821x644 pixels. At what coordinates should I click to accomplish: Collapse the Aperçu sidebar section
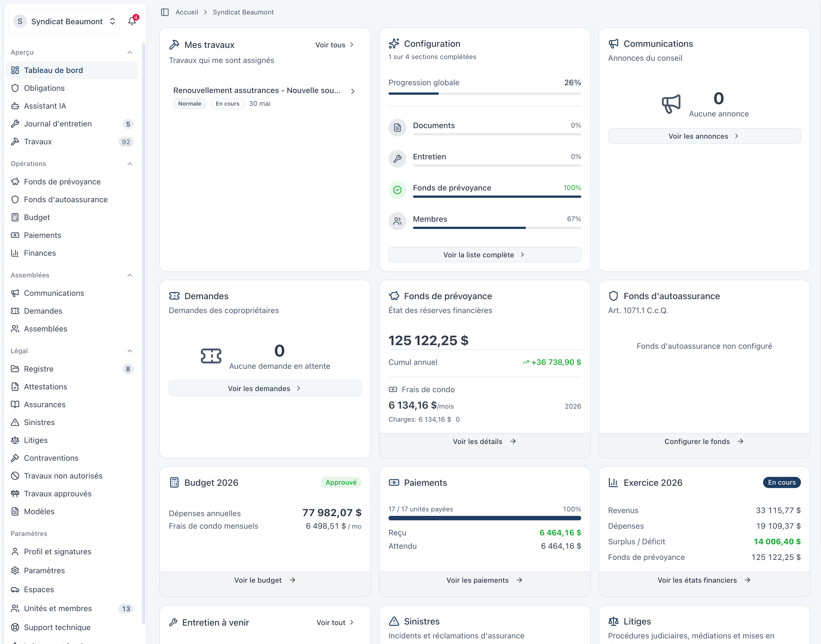click(x=130, y=52)
